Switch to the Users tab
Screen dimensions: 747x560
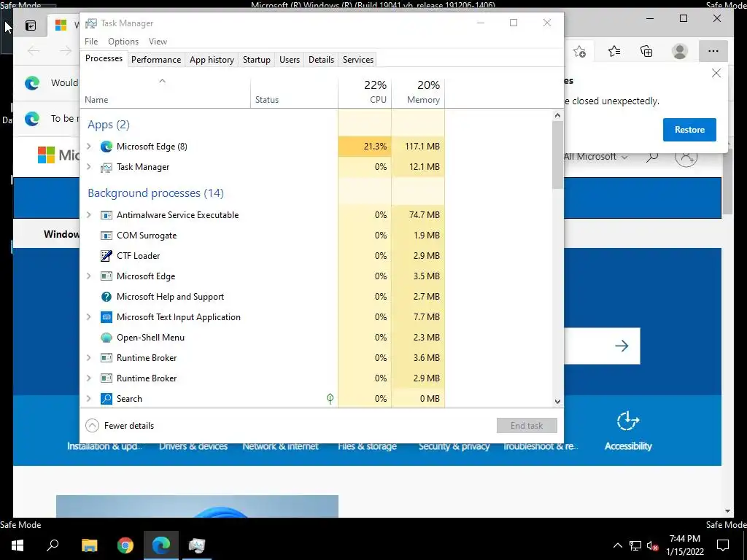289,60
